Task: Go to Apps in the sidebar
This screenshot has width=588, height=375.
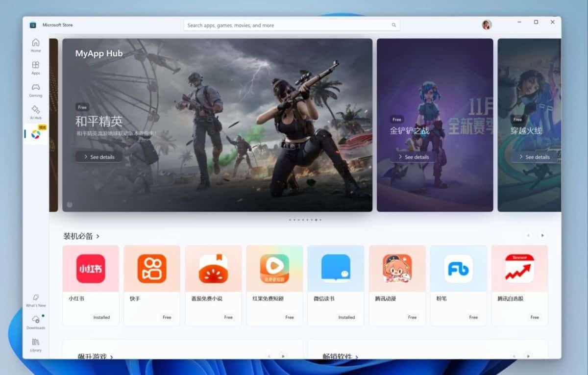Action: 36,68
